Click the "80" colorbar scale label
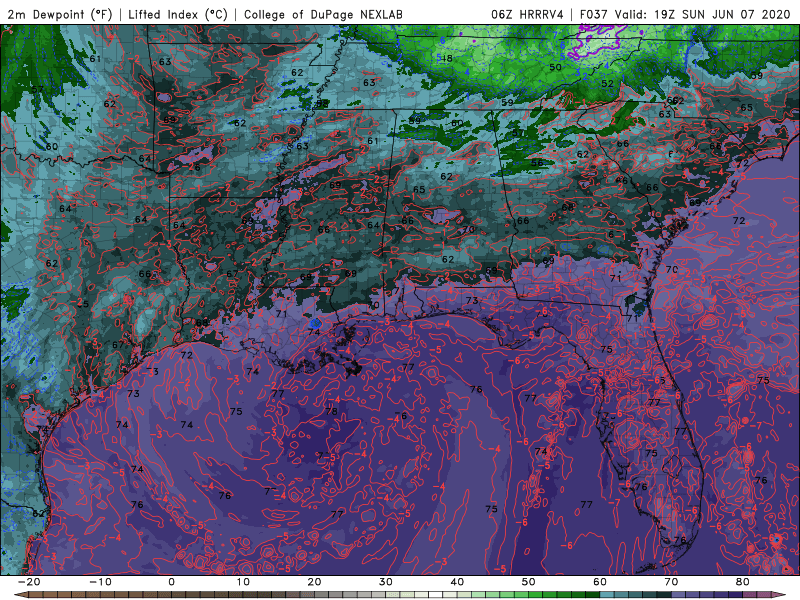Screen dimensions: 800x600 point(743,582)
